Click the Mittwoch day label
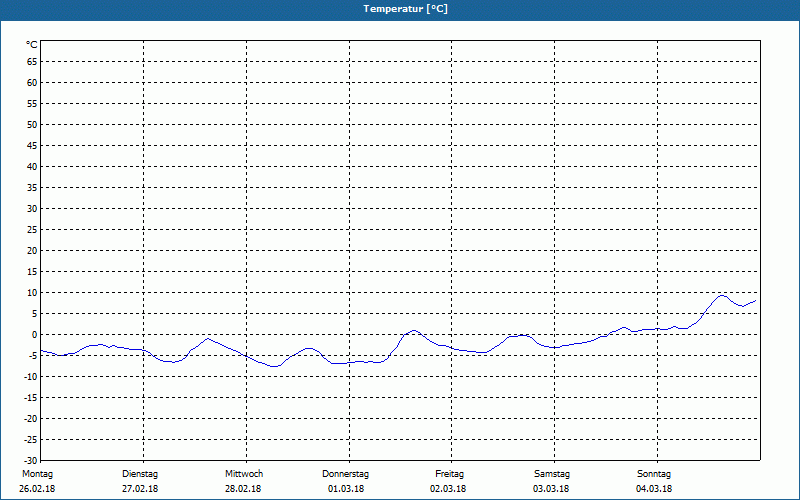Screen dimensions: 800x500 click(x=244, y=474)
